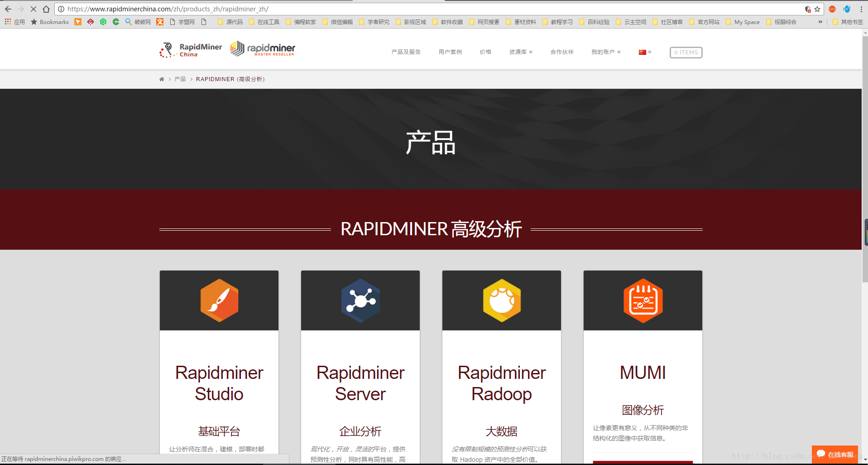Open the China flag language selector
The image size is (868, 465).
[x=645, y=52]
